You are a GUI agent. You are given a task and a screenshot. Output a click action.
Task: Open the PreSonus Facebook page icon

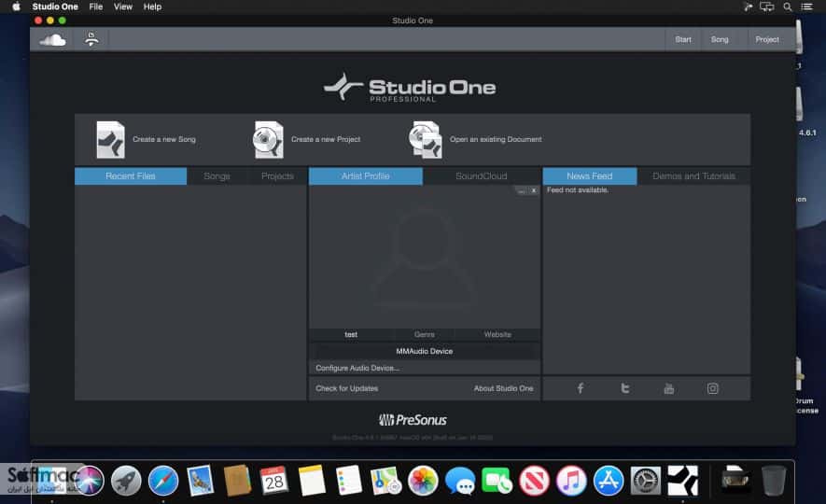pyautogui.click(x=580, y=388)
